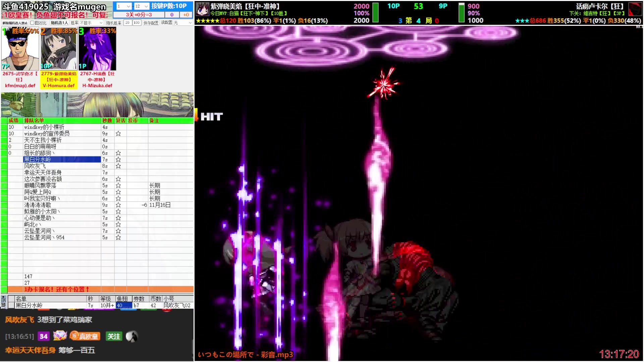Click the star in the 云坠星河间丶954 row
The image size is (644, 362).
click(118, 238)
